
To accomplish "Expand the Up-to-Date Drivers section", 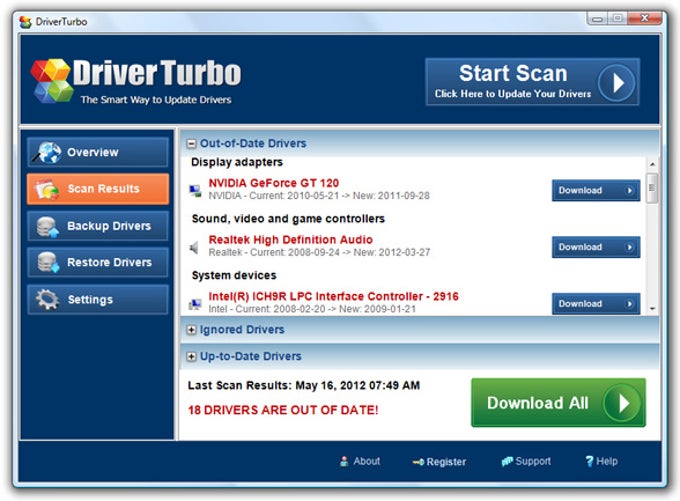I will tap(191, 357).
